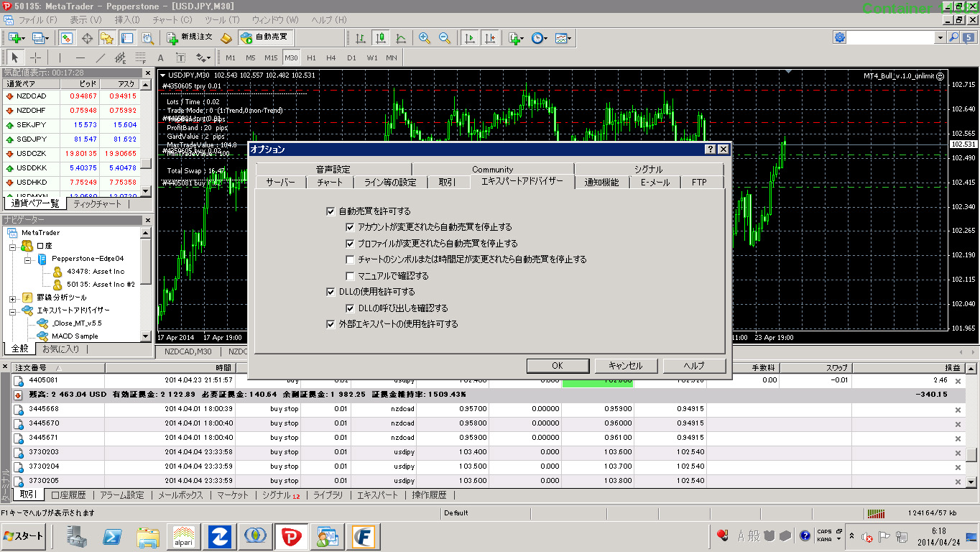Select the USDCZK row in Market Watch
Viewport: 980px width, 552px height.
[70, 153]
